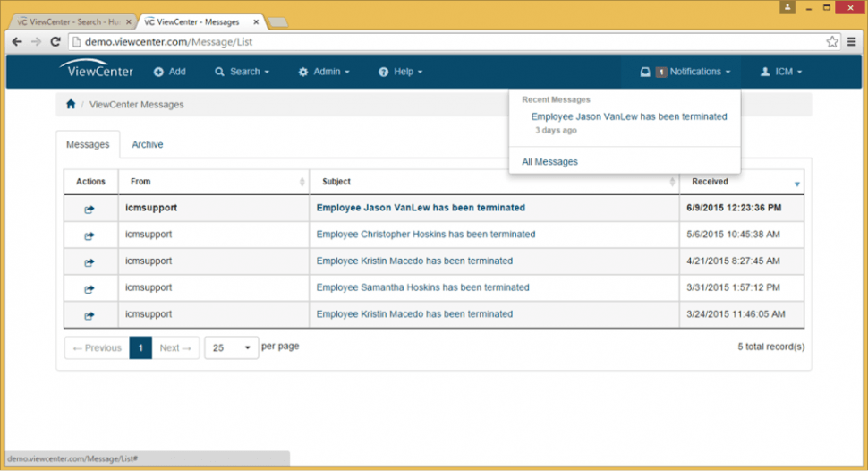Open recent message about Jason VanLew termination
The image size is (868, 471).
(629, 116)
